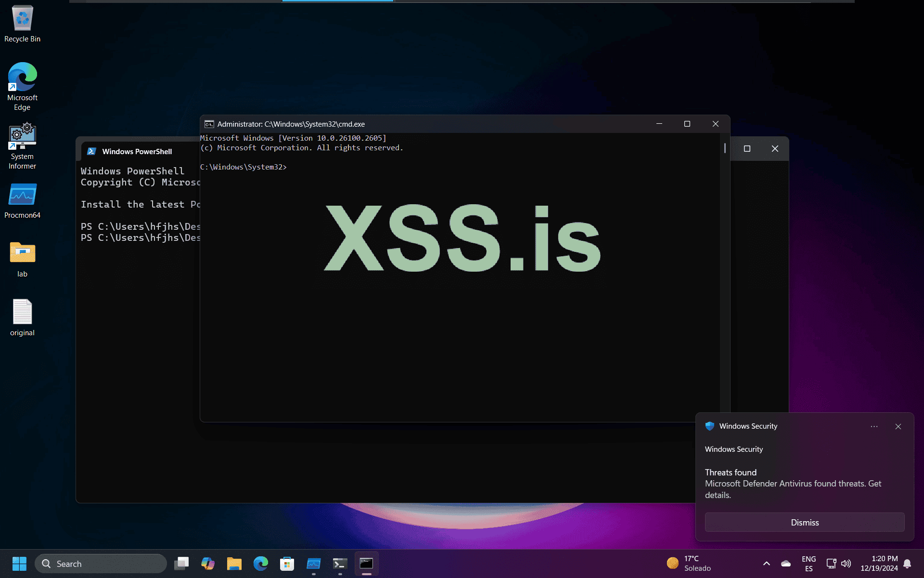Viewport: 924px width, 578px height.
Task: Launch Copilot from the taskbar
Action: point(208,563)
